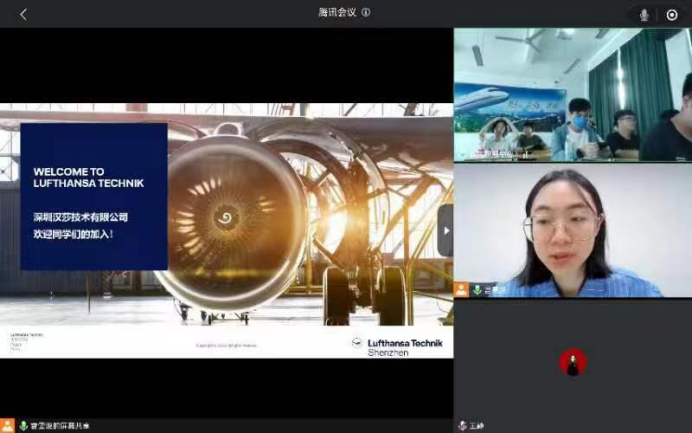Tap the red avatar of audio-only participant

(x=573, y=362)
